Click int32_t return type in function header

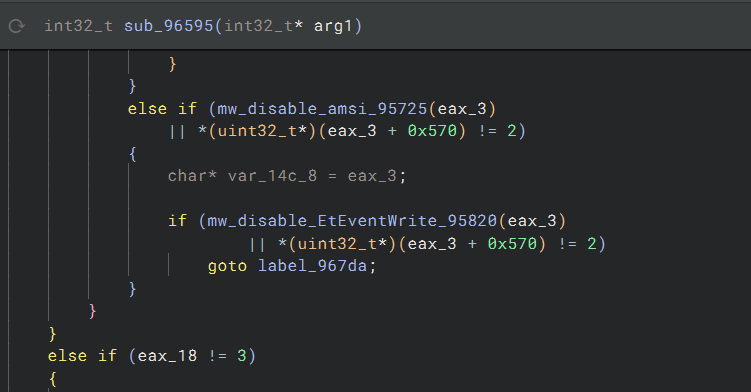[x=79, y=26]
